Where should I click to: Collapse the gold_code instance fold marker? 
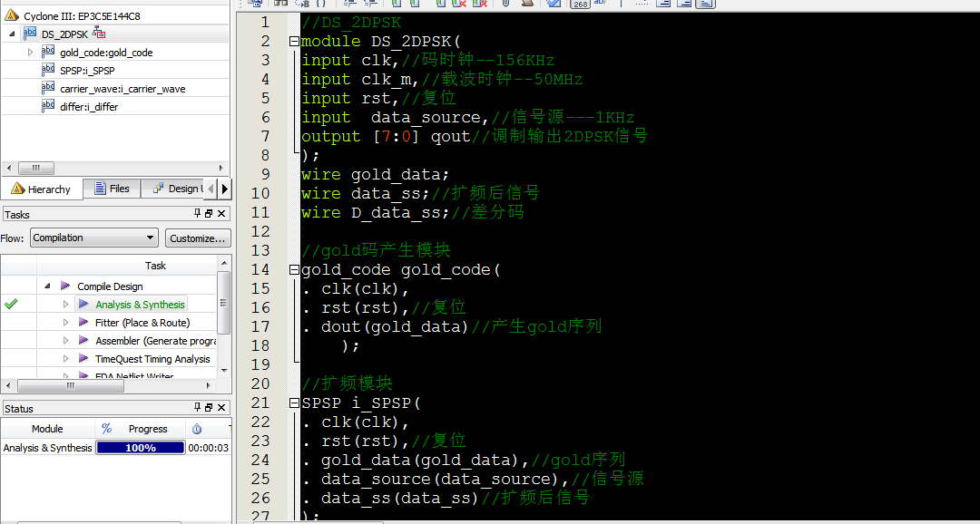(x=294, y=270)
